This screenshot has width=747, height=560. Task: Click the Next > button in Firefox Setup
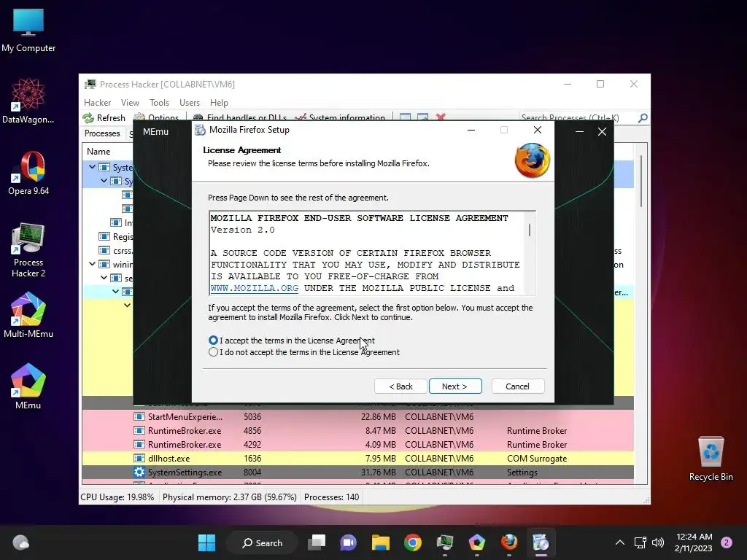(455, 386)
